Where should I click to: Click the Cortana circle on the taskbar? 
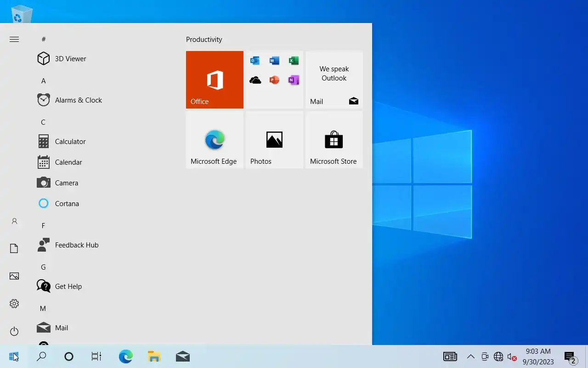tap(69, 356)
